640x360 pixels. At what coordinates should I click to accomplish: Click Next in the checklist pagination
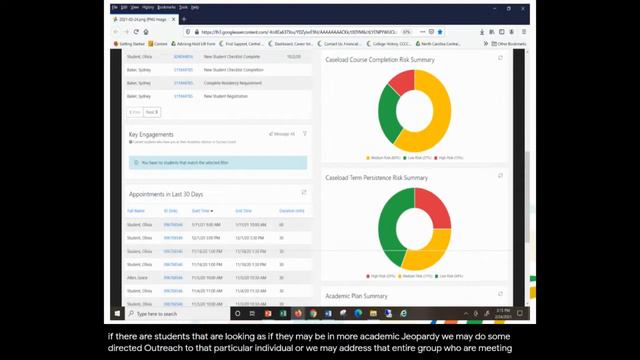[152, 112]
